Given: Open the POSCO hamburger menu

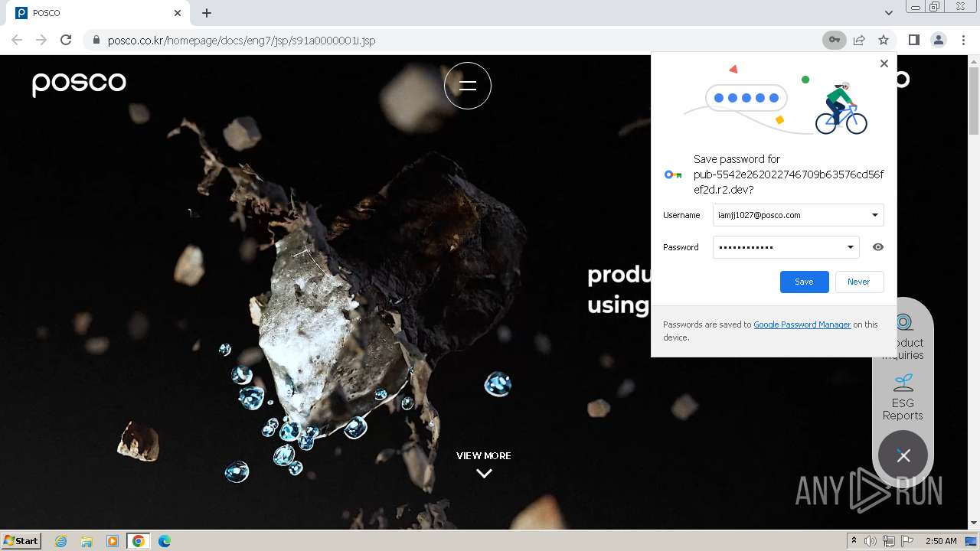Looking at the screenshot, I should (x=468, y=86).
